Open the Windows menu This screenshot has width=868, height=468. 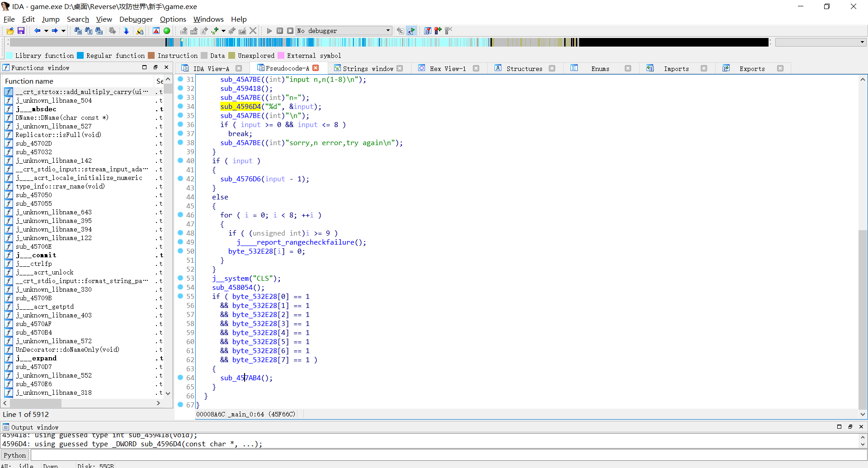click(208, 19)
